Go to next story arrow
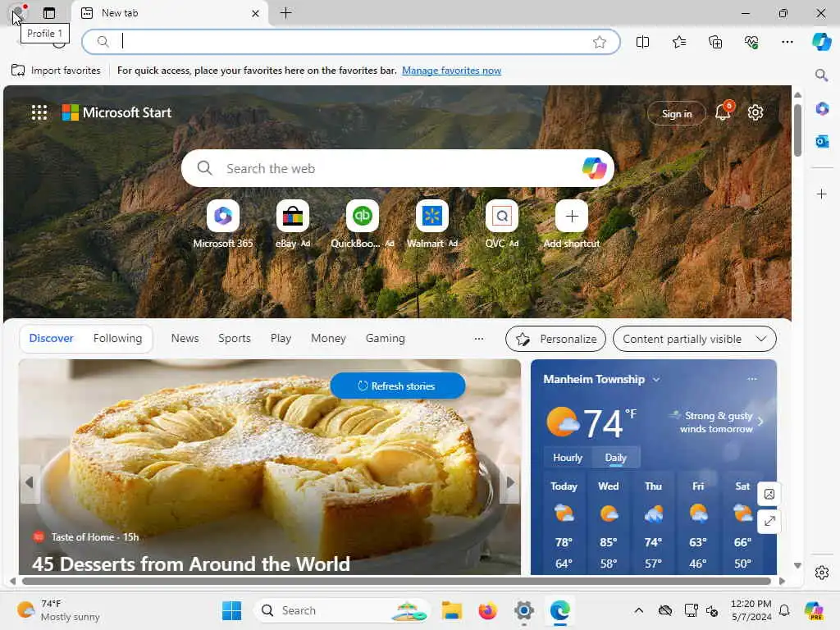840x630 pixels. tap(510, 482)
